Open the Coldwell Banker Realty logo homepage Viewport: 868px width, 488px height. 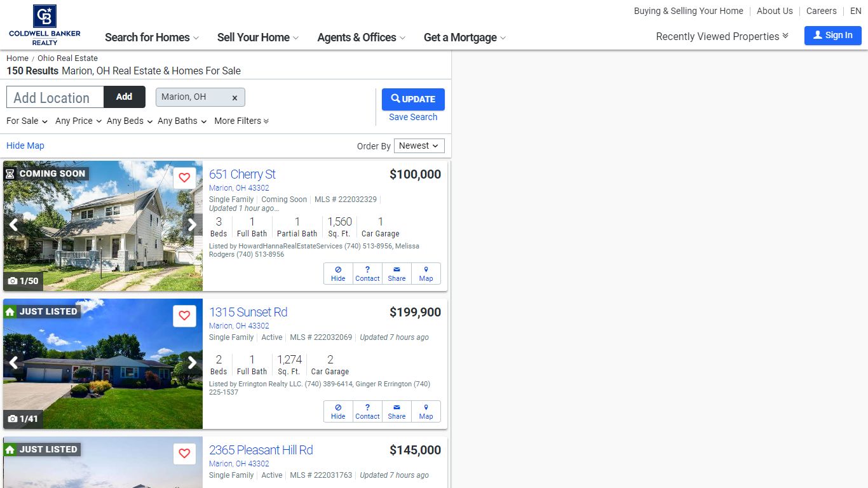44,25
